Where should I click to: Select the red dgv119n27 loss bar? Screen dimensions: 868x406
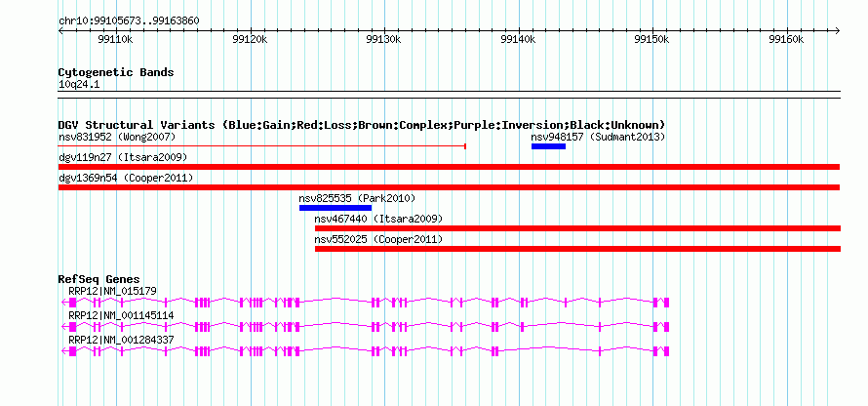pos(449,167)
